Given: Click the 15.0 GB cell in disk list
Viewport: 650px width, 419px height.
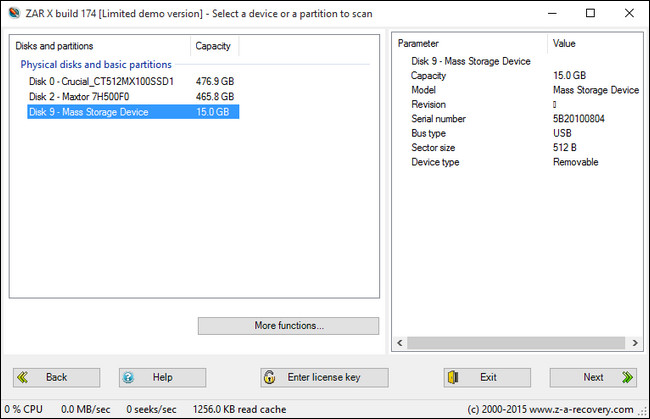Looking at the screenshot, I should (213, 112).
